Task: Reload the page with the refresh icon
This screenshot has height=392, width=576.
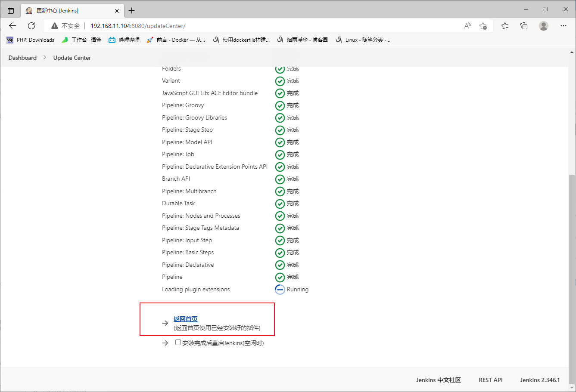Action: [x=31, y=26]
